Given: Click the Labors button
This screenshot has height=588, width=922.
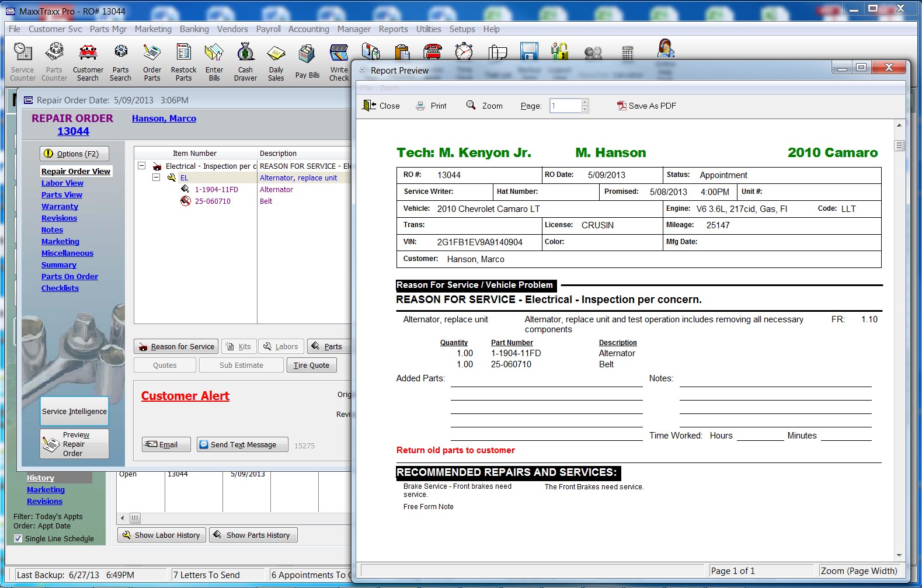Looking at the screenshot, I should click(x=281, y=346).
